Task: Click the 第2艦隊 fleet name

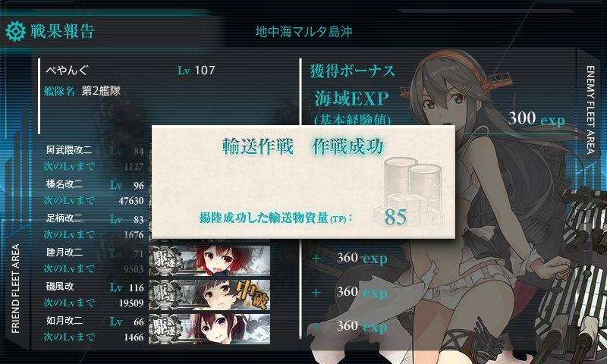Action: pos(101,91)
